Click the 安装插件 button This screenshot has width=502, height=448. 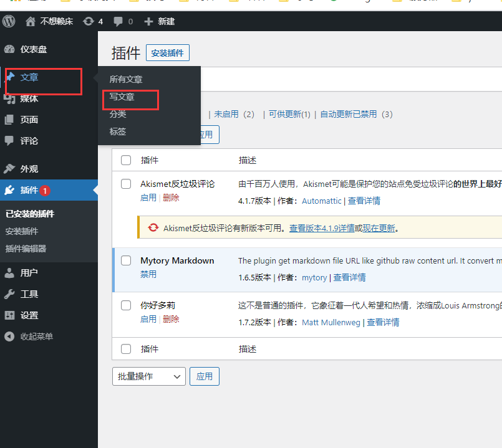click(x=167, y=52)
